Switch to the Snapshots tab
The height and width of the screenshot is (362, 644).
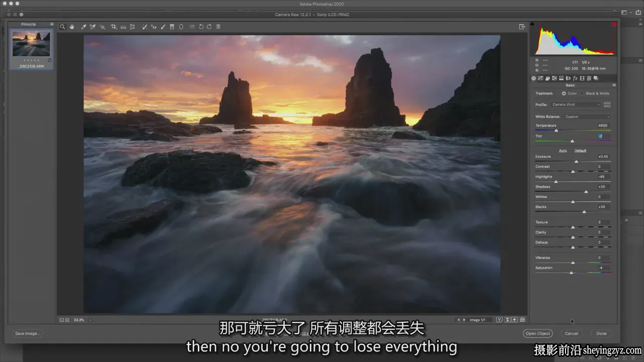(x=596, y=78)
